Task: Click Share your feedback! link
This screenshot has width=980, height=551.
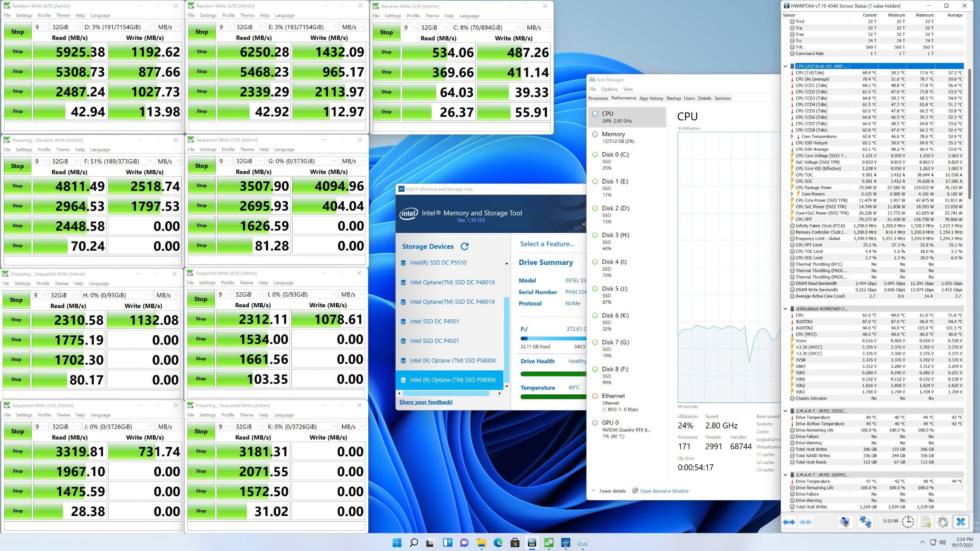Action: [x=426, y=402]
